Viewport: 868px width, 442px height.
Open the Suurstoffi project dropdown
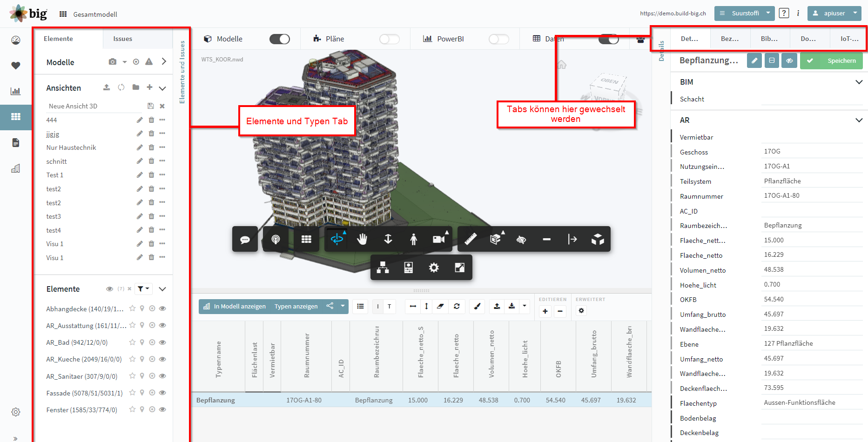coord(744,13)
